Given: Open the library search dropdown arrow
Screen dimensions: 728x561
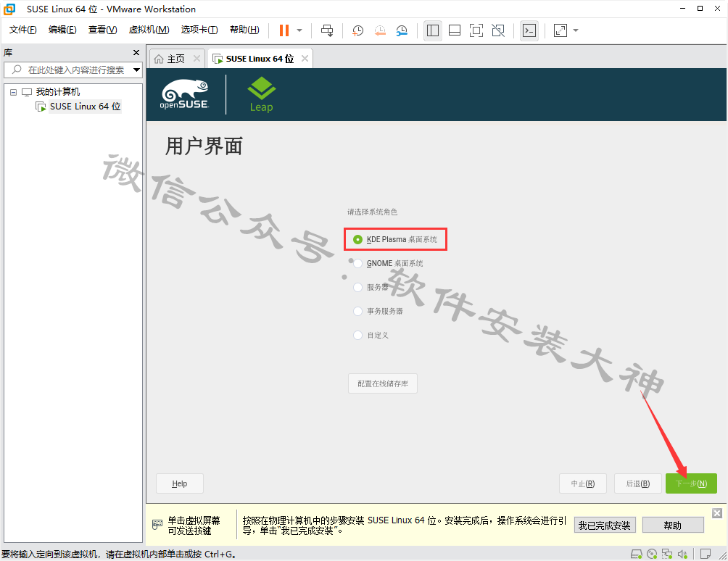Looking at the screenshot, I should pos(136,70).
